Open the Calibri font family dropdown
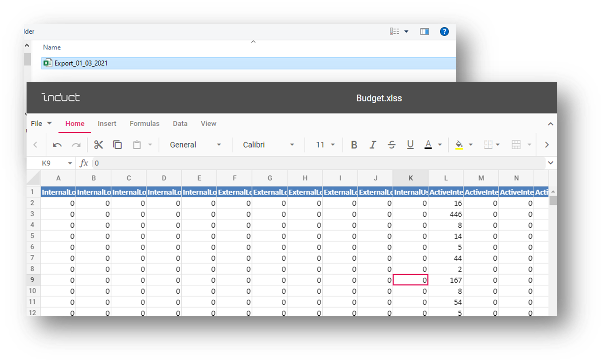 (x=268, y=145)
